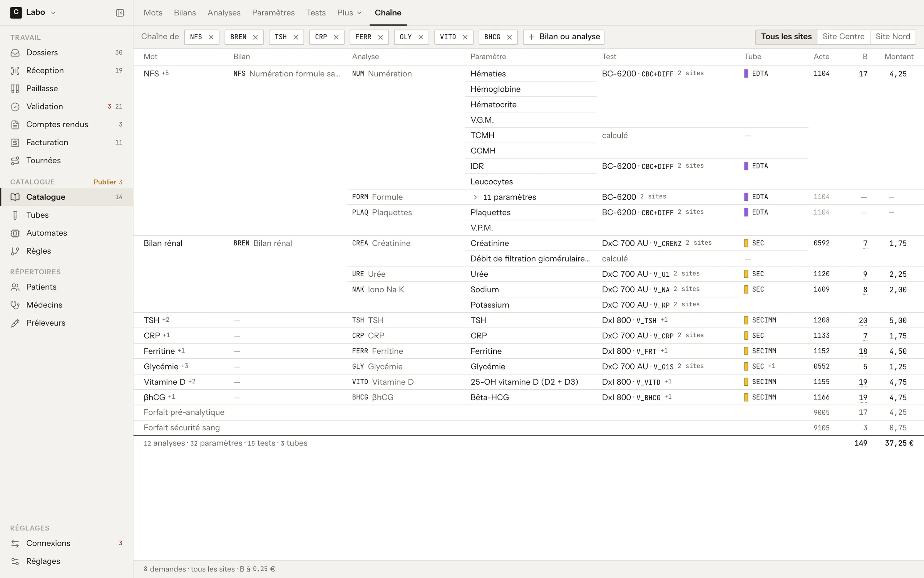The height and width of the screenshot is (578, 924).
Task: Collapse the sidebar panel icon
Action: pyautogui.click(x=120, y=13)
